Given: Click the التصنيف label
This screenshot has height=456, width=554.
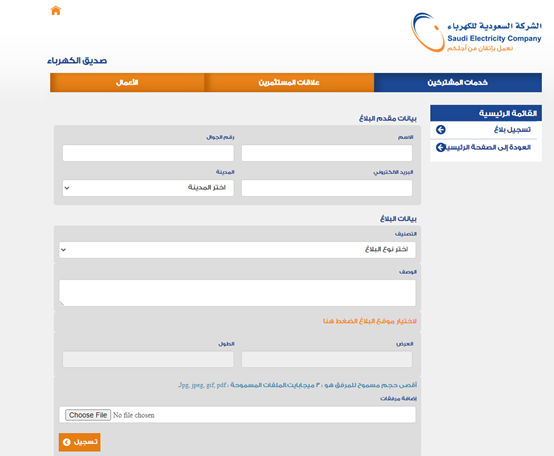Looking at the screenshot, I should tap(406, 234).
